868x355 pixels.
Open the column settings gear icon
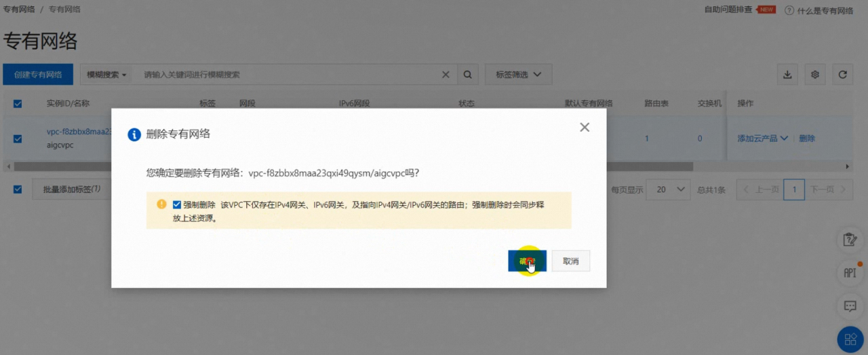815,75
